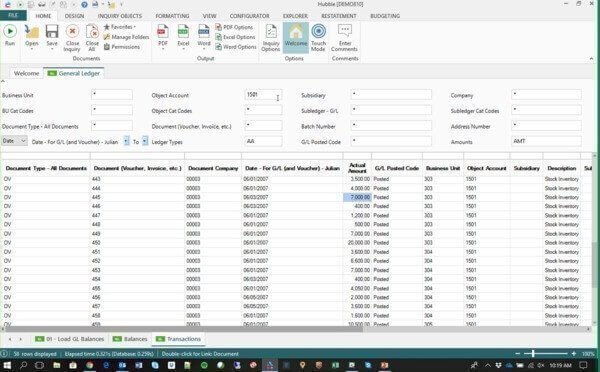600x372 pixels.
Task: Toggle the Welcome home button
Action: [296, 37]
